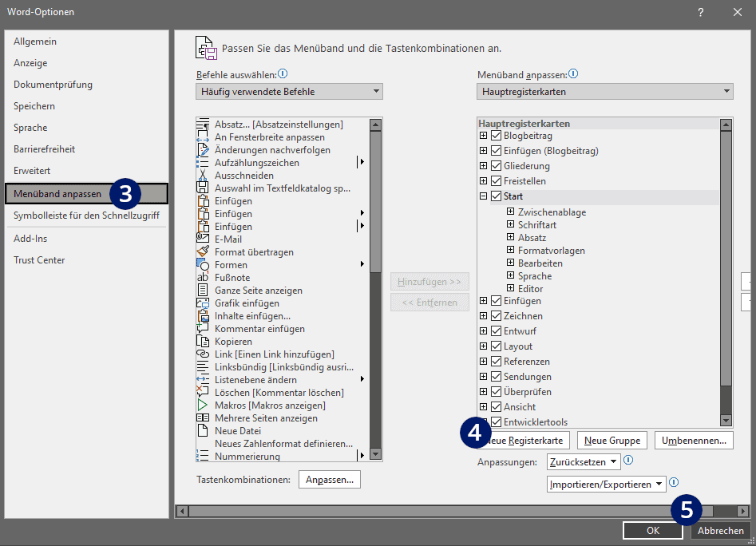Click the Link hinzufügen chain icon
The height and width of the screenshot is (546, 756).
(x=203, y=354)
